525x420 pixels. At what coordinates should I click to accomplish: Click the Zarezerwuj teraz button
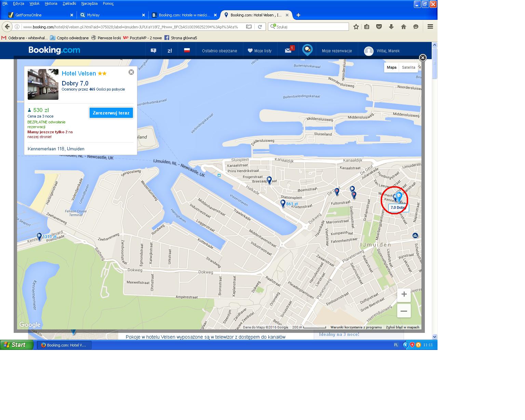111,113
